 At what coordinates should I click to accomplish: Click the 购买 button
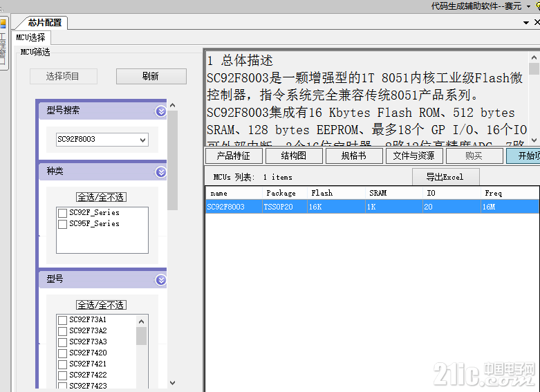474,156
